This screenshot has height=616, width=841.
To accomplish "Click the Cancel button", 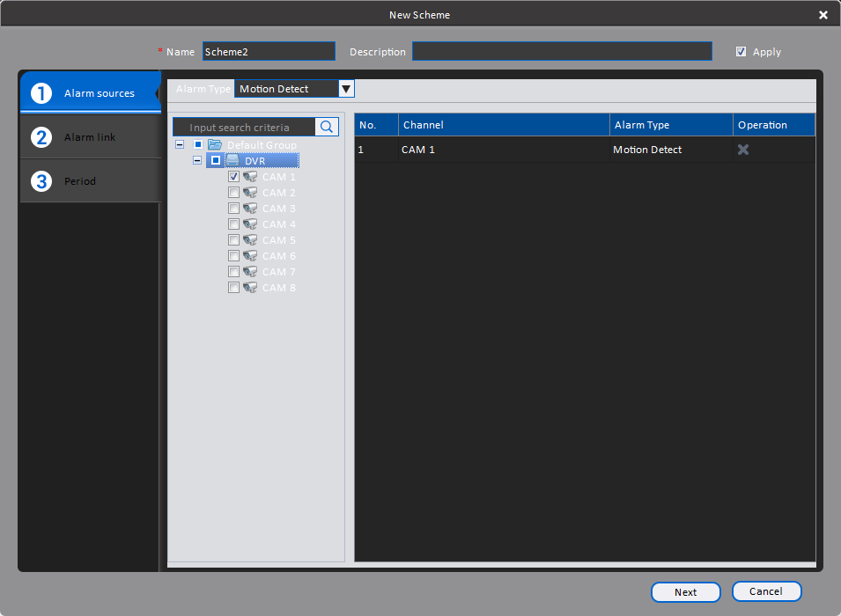I will pyautogui.click(x=766, y=591).
